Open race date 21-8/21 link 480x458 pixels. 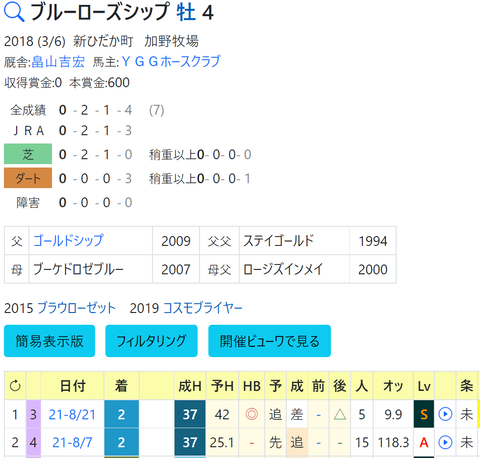[x=72, y=414]
